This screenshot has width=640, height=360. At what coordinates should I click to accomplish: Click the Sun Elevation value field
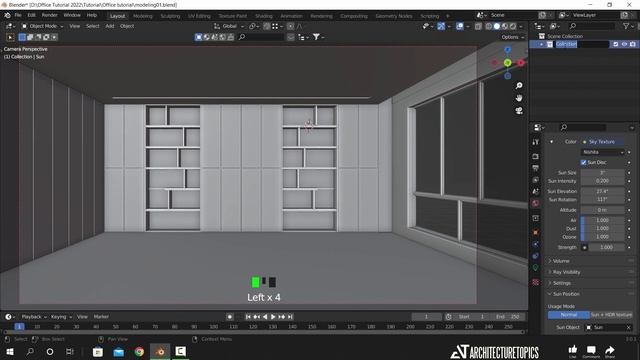coord(602,191)
